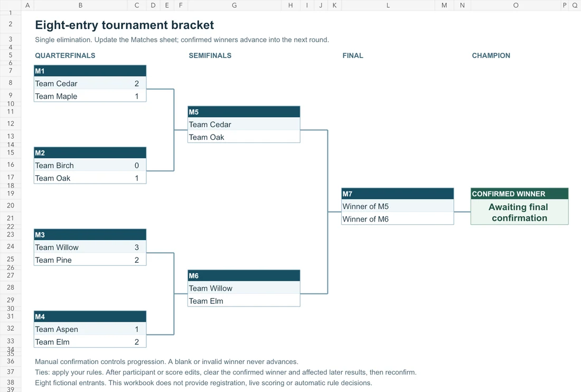581x392 pixels.
Task: Select the M2 match header
Action: click(90, 153)
